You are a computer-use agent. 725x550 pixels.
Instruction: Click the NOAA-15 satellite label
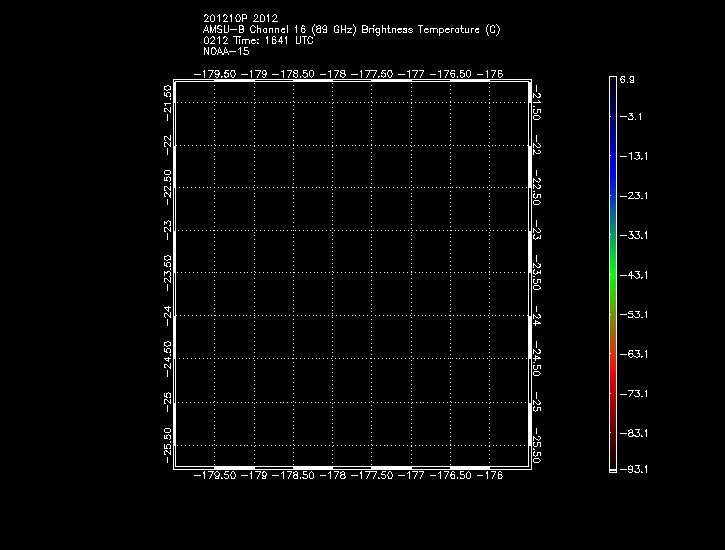click(x=226, y=51)
